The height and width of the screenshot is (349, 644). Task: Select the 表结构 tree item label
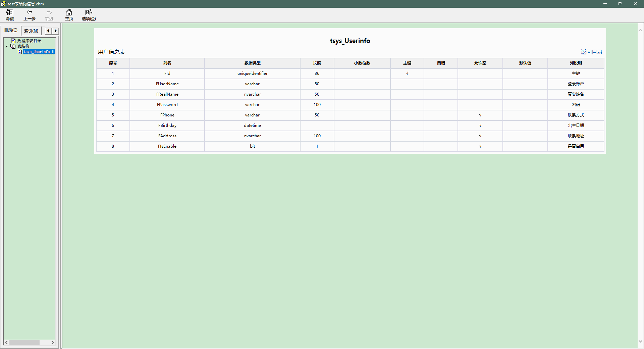[x=23, y=46]
